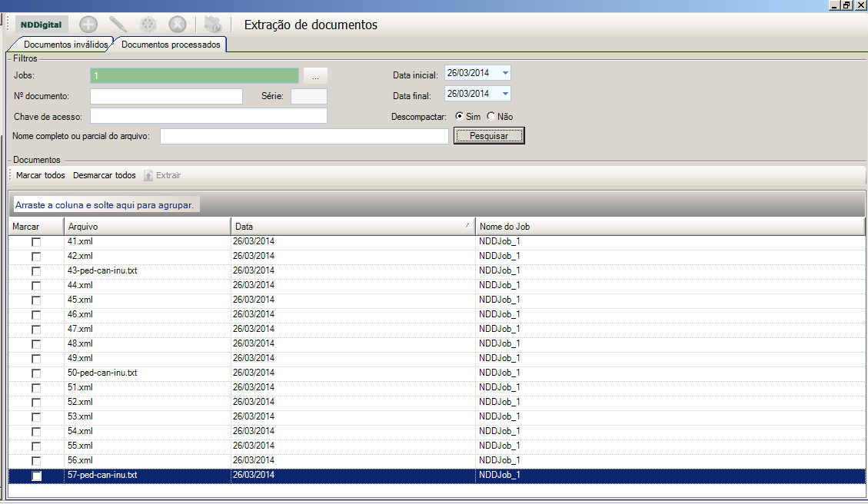The width and height of the screenshot is (868, 504).
Task: Check the box for 41.xml
Action: tap(36, 242)
